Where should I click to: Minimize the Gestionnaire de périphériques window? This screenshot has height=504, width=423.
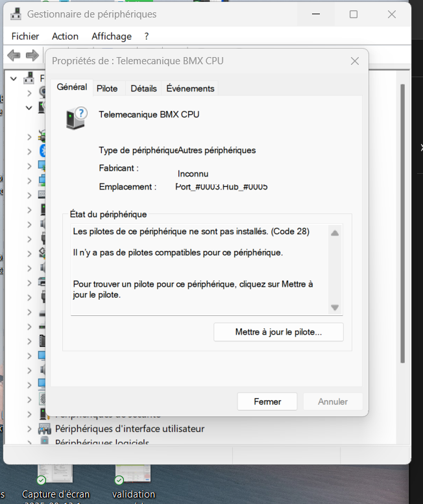pos(316,14)
